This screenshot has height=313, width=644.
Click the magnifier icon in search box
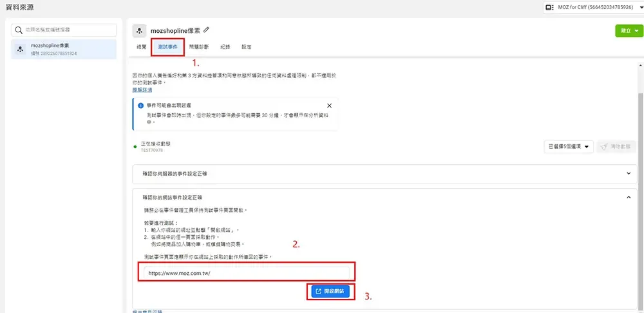coord(19,30)
